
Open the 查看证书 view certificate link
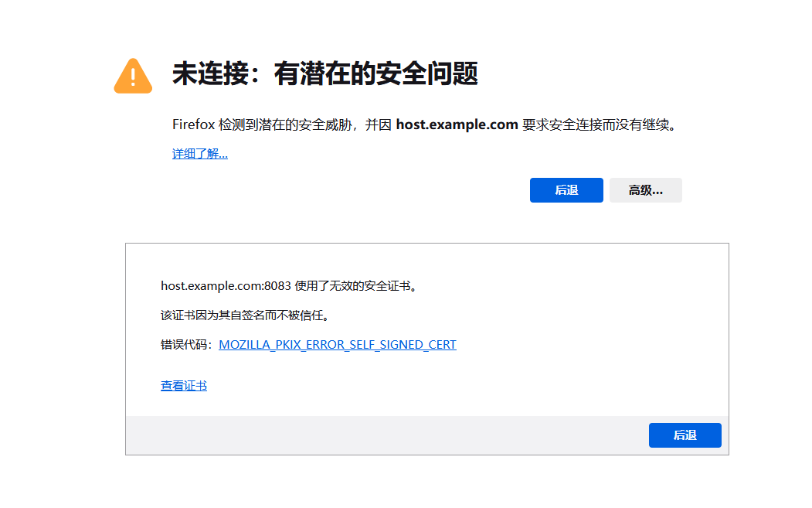[x=184, y=386]
